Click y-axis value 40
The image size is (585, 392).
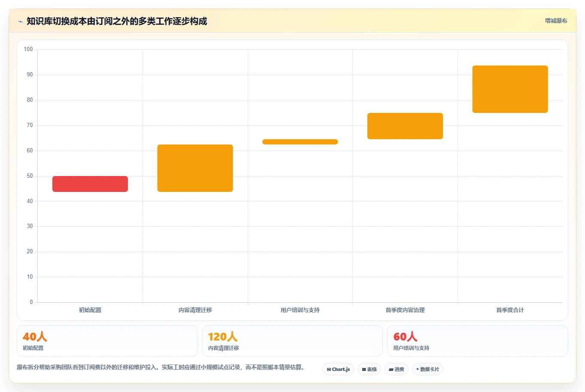coord(30,201)
